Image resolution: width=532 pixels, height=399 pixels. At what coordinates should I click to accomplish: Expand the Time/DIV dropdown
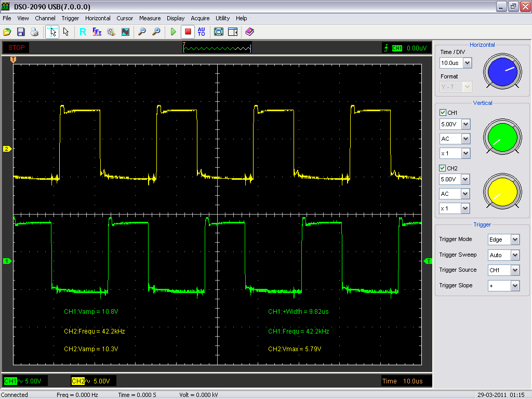467,63
